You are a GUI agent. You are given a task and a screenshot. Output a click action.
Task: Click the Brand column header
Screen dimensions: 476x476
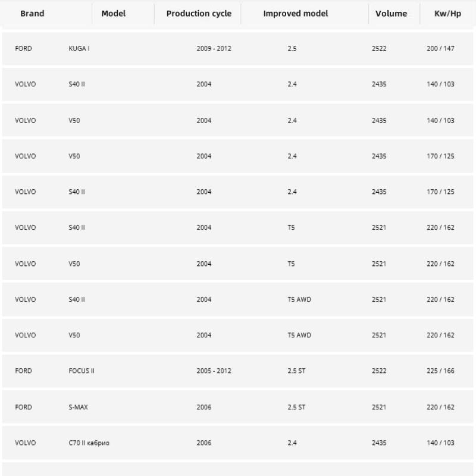tap(32, 14)
